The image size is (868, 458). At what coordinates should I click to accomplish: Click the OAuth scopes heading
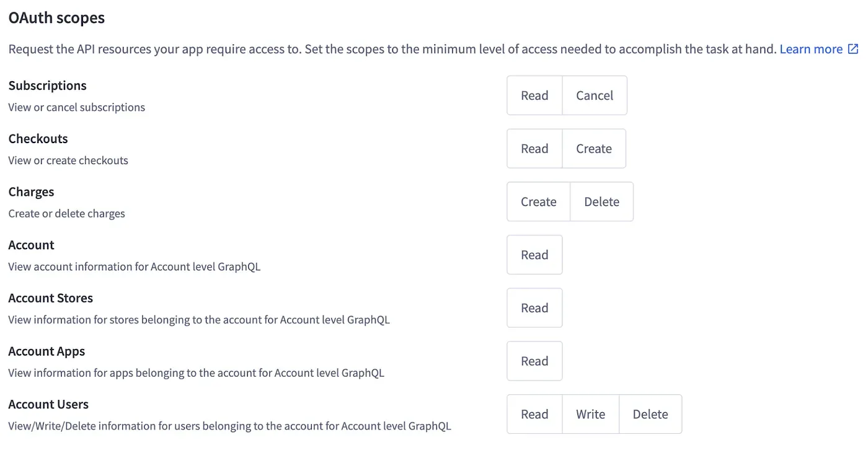coord(56,18)
